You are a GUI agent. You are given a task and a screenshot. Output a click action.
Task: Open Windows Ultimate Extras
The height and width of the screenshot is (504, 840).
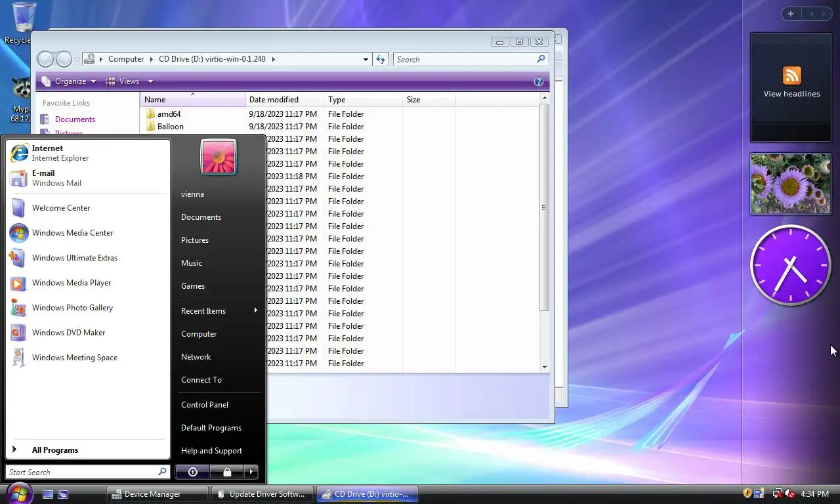coord(87,258)
